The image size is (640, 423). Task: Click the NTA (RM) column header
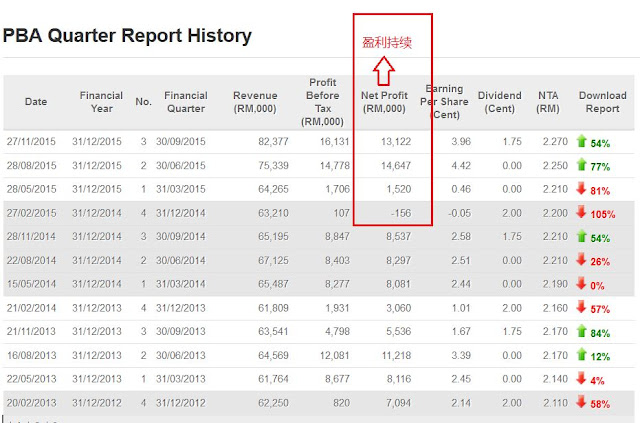548,102
